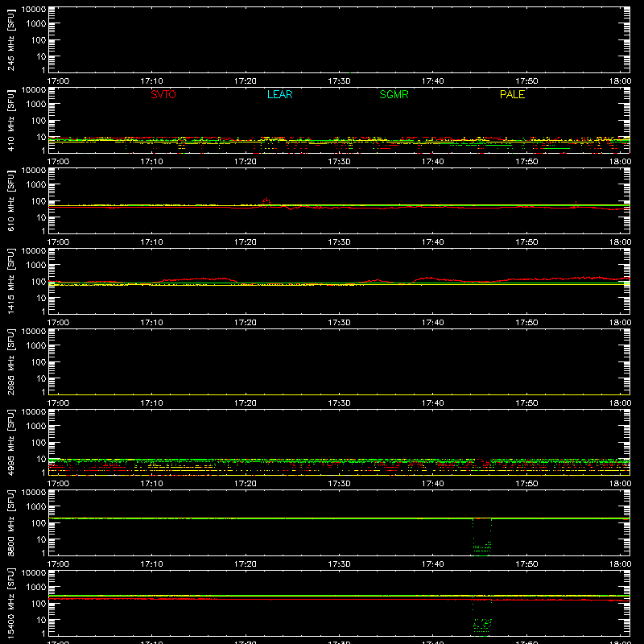Viewport: 644px width, 644px height.
Task: Select the 15400 MHz [SFU] axis title
Action: point(11,603)
